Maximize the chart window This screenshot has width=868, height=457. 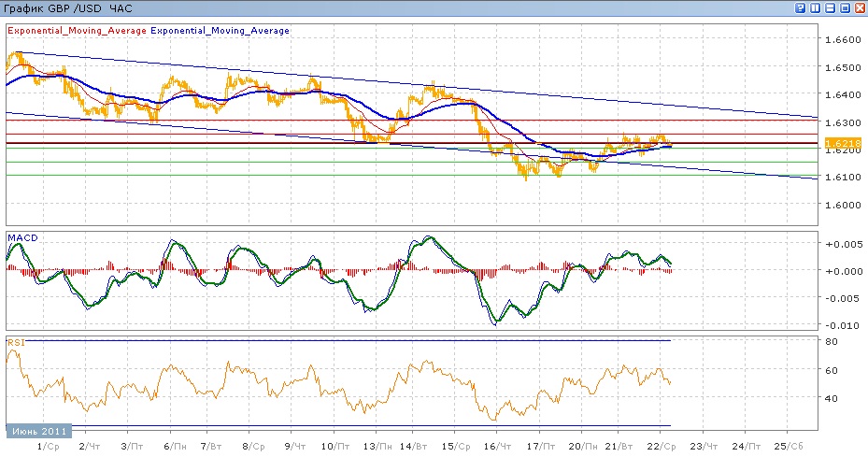[845, 7]
